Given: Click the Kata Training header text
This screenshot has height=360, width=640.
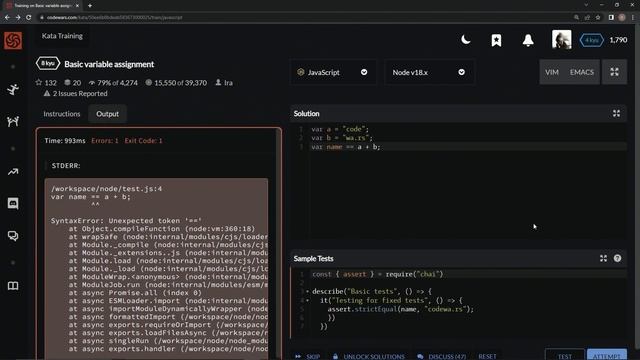Looking at the screenshot, I should coord(62,36).
